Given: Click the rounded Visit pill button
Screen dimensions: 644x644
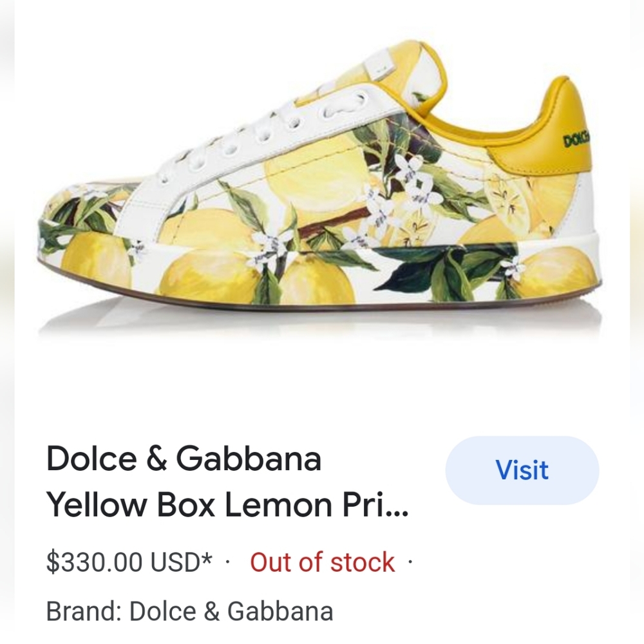Looking at the screenshot, I should coord(523,469).
